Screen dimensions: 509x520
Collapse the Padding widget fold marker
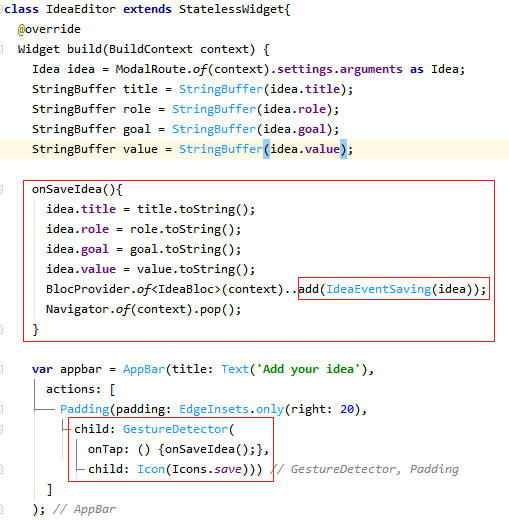1,409
